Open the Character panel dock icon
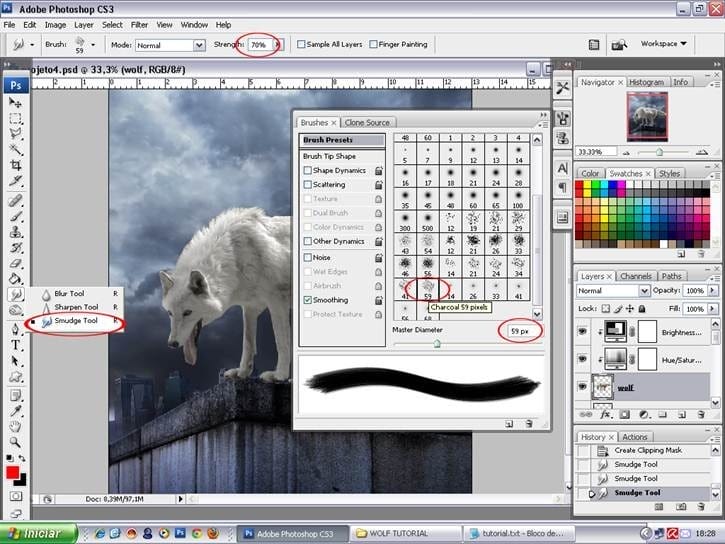 [562, 168]
